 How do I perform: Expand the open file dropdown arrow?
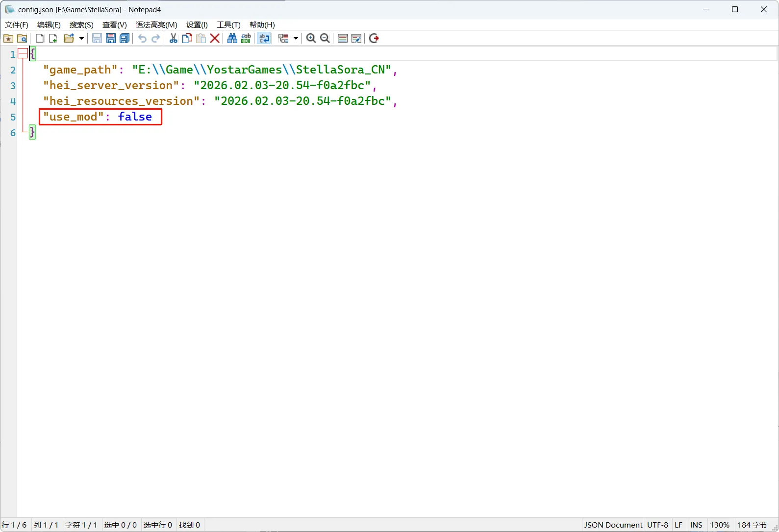pos(81,38)
